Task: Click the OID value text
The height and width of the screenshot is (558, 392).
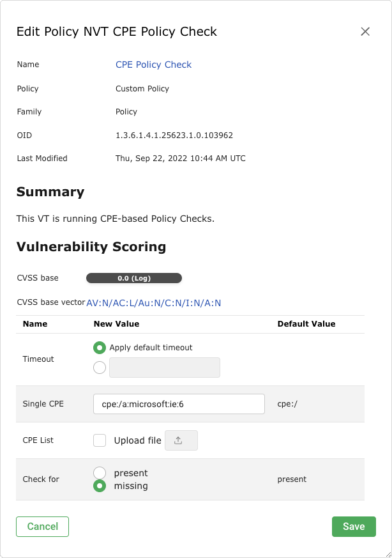Action: pos(174,135)
